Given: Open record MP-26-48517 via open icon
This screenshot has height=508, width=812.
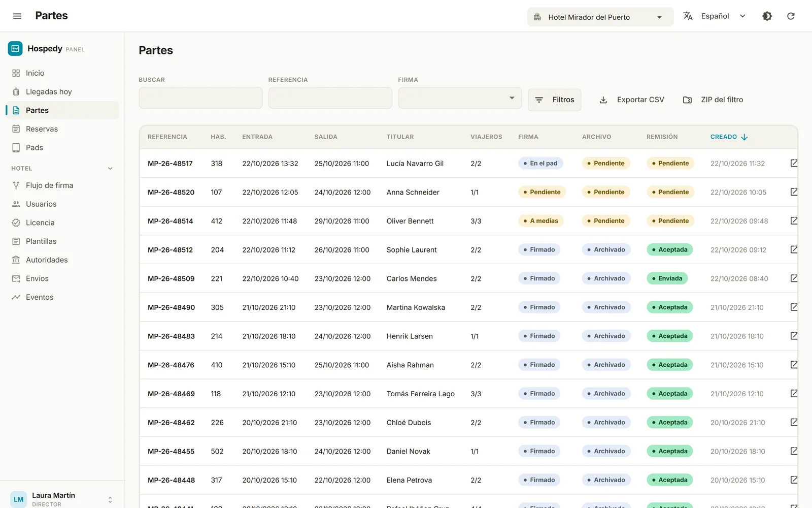Looking at the screenshot, I should pyautogui.click(x=794, y=163).
